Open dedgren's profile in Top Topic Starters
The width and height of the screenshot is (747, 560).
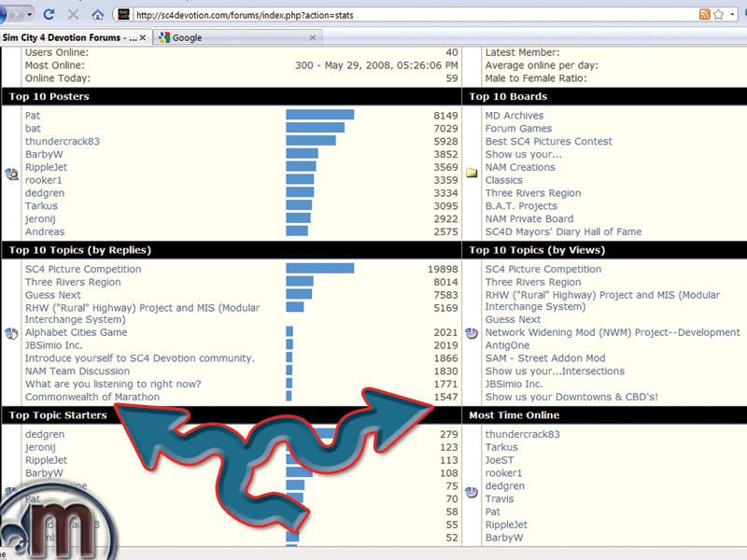click(x=45, y=434)
